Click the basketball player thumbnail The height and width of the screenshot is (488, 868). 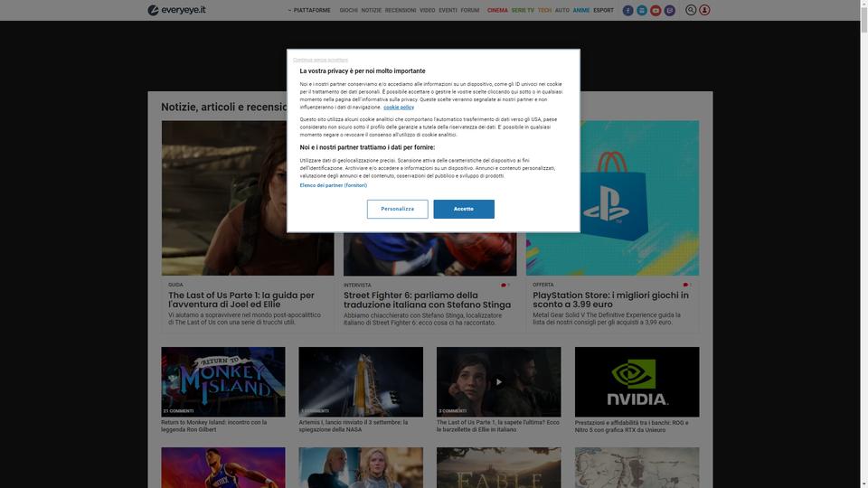pos(223,467)
